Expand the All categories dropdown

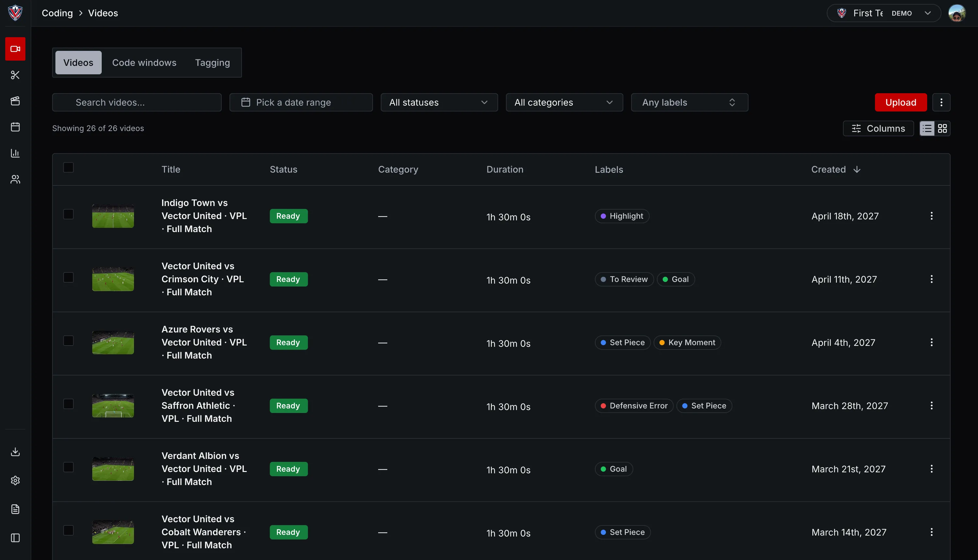(x=564, y=102)
